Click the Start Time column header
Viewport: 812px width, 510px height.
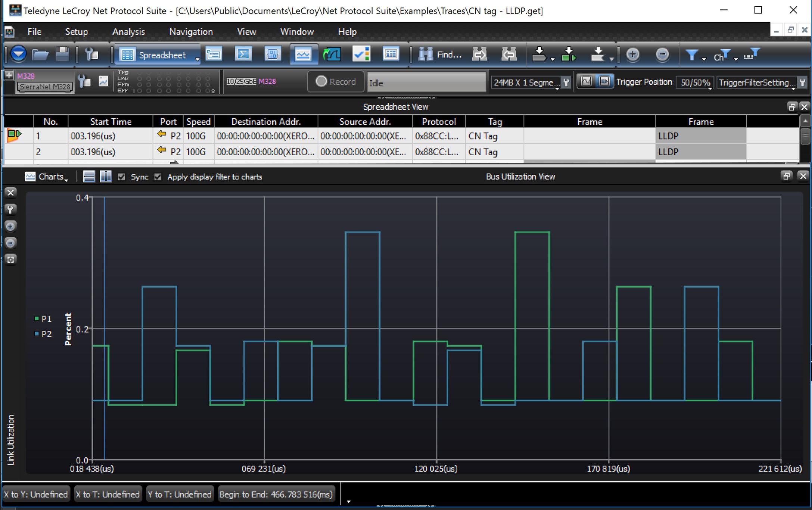(111, 122)
